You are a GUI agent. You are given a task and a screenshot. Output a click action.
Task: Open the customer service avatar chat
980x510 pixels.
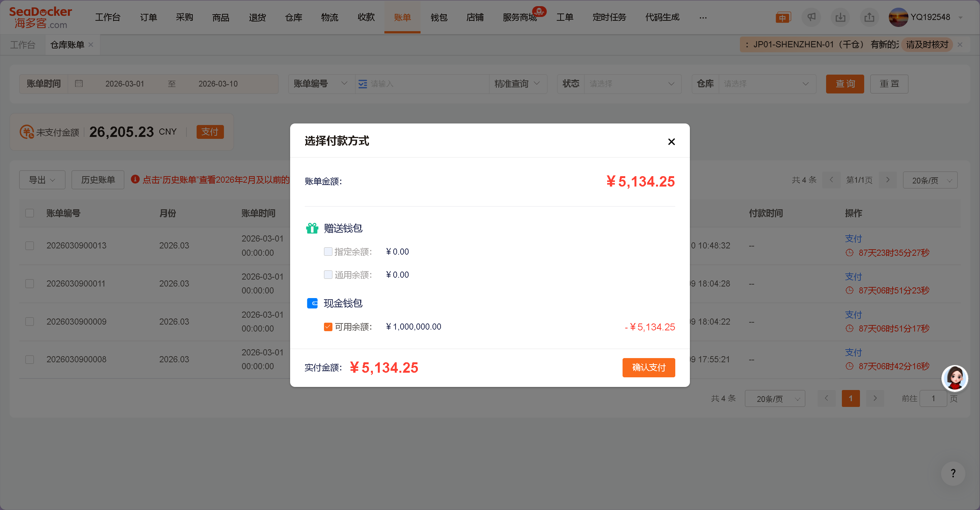[x=955, y=378]
